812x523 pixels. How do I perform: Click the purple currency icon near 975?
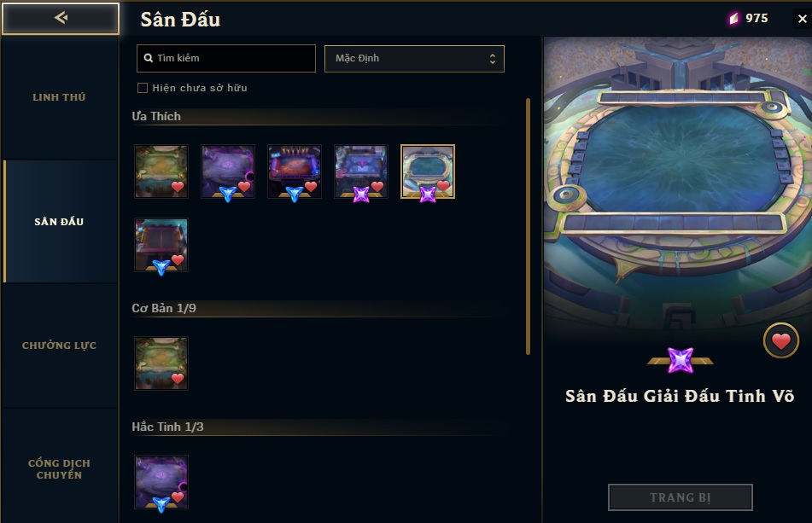click(733, 19)
